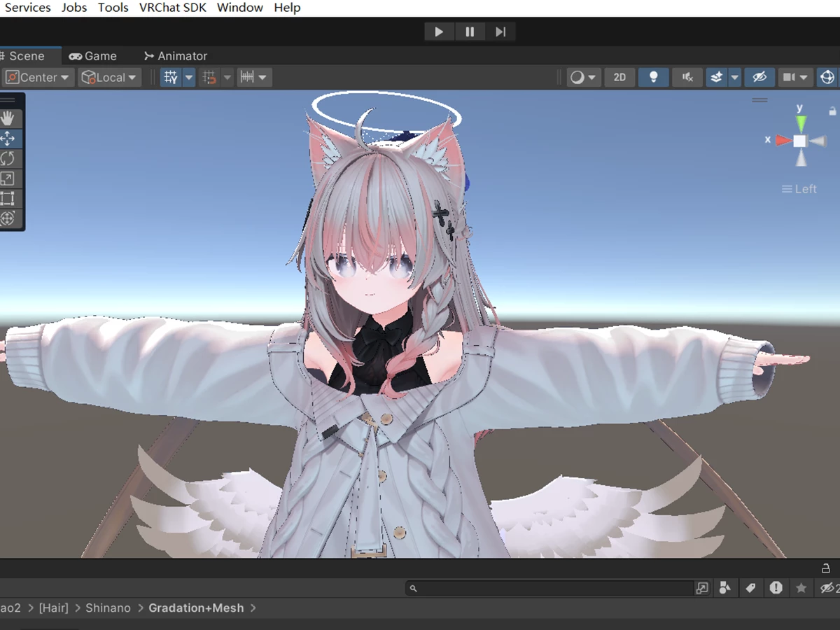Open the Center pivot position dropdown
Image resolution: width=840 pixels, height=630 pixels.
pyautogui.click(x=38, y=78)
